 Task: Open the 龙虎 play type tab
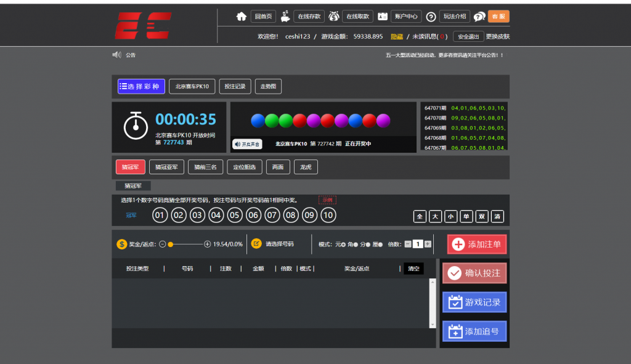coord(305,167)
